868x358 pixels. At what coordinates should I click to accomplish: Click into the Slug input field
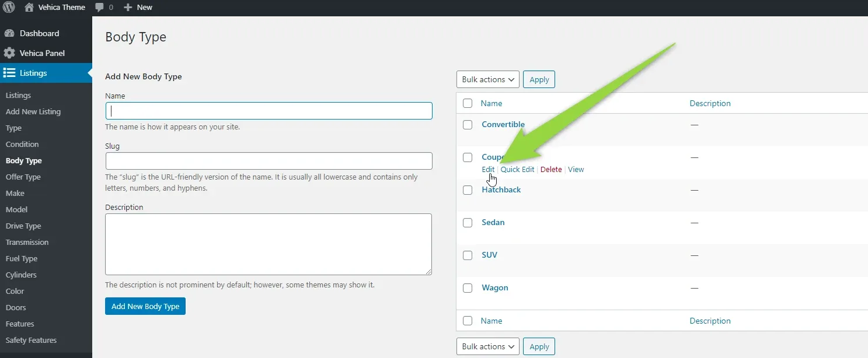tap(269, 161)
